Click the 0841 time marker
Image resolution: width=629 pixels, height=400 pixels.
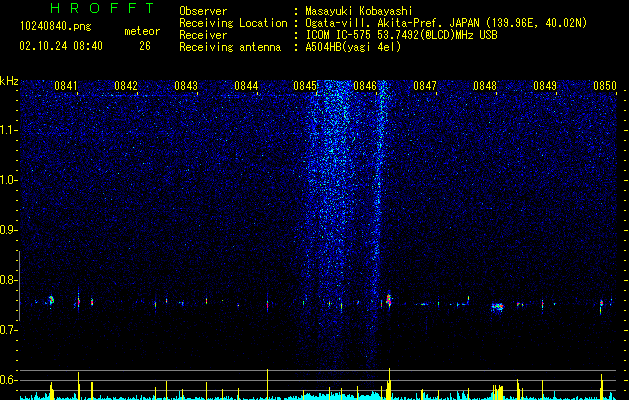coord(66,86)
